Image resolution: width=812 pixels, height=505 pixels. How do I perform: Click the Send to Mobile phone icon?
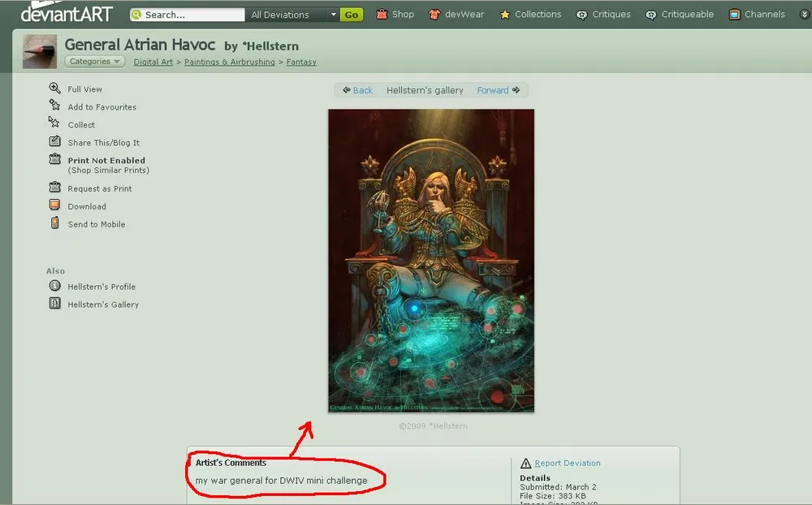tap(55, 222)
